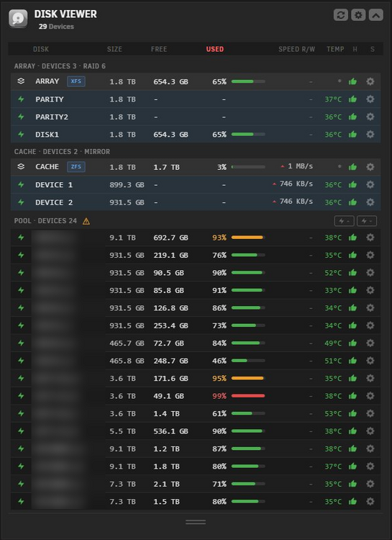Select the CACHE · DEVICES 2 · MIRROR header
Screen dimensions: 392x540
coord(62,151)
